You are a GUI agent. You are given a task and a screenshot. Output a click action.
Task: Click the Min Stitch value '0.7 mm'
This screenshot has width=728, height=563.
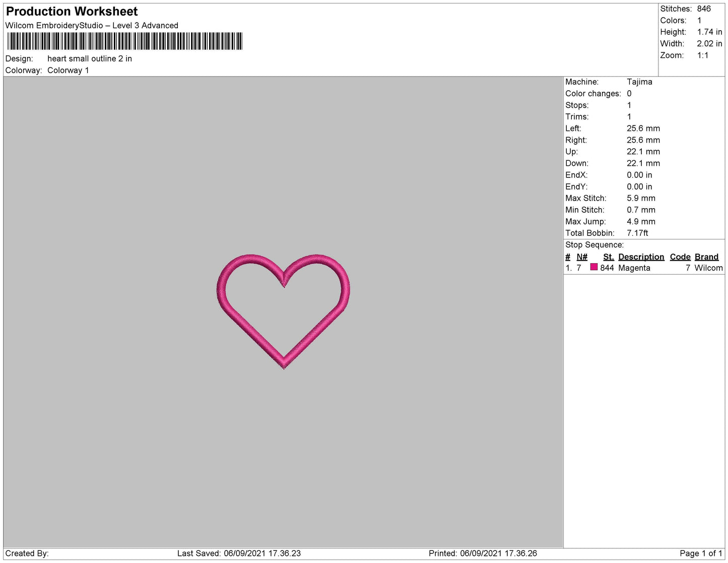tap(641, 210)
